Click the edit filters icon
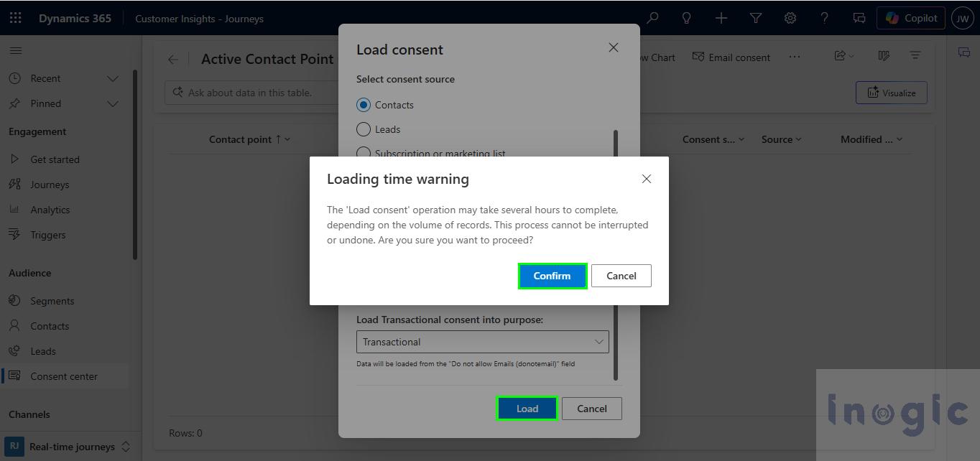The image size is (980, 461). coord(915,55)
